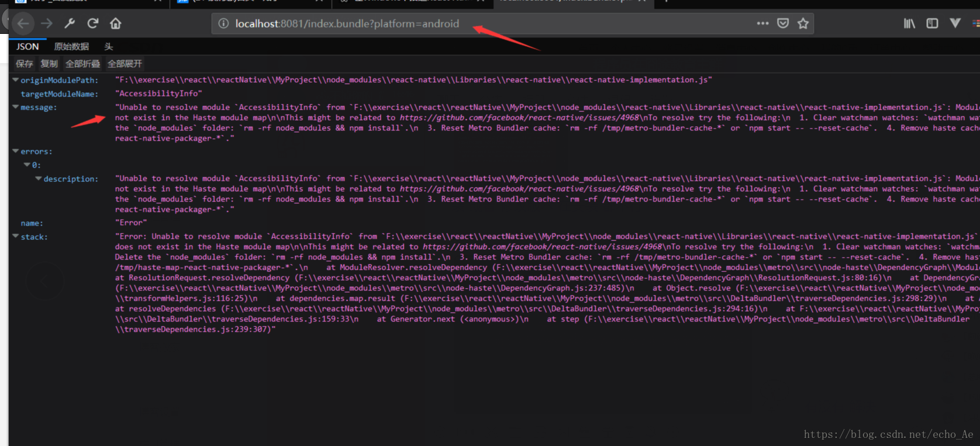Open issues/4968 link in message value
This screenshot has height=446, width=980.
pyautogui.click(x=519, y=117)
